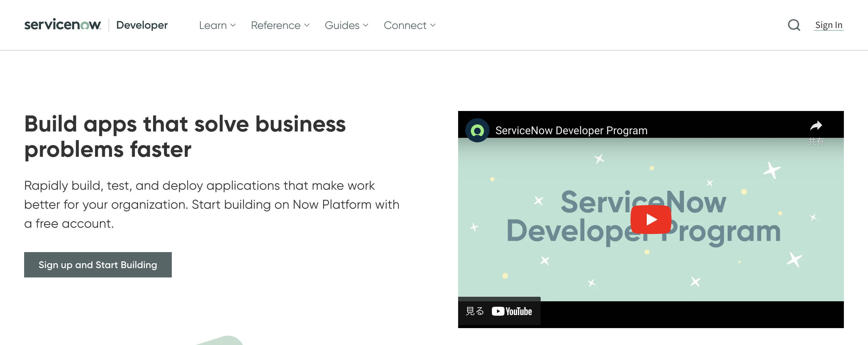Open the Reference navigation menu

[276, 25]
